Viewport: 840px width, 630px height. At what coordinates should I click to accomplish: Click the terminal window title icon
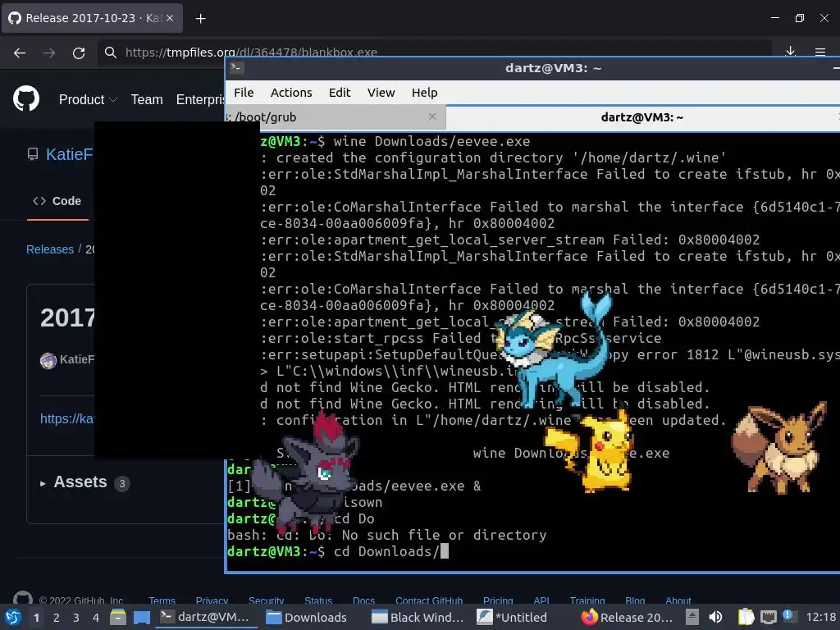click(236, 67)
